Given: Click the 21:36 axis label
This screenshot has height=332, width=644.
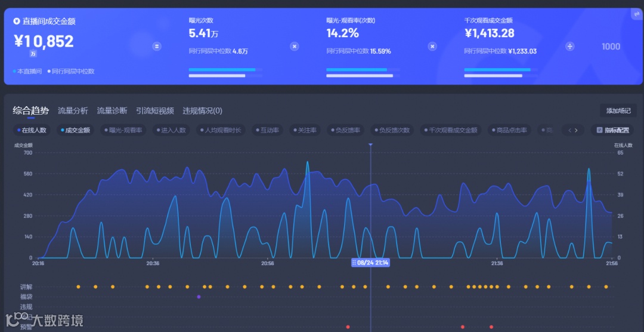Looking at the screenshot, I should pyautogui.click(x=497, y=263).
